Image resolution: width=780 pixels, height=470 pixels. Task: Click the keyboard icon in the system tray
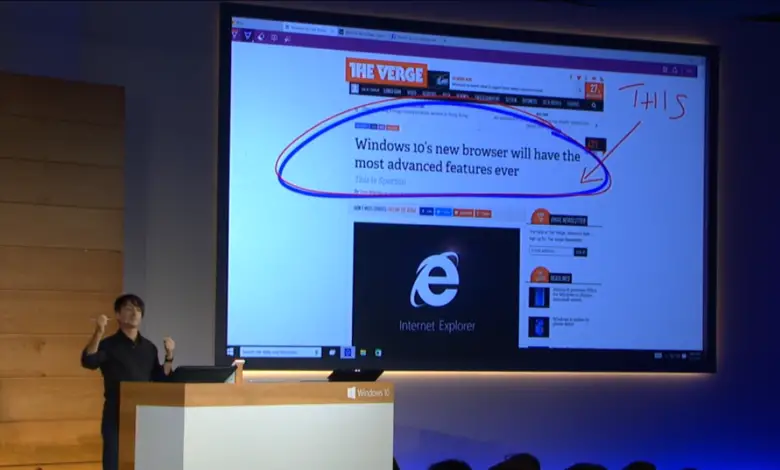658,355
